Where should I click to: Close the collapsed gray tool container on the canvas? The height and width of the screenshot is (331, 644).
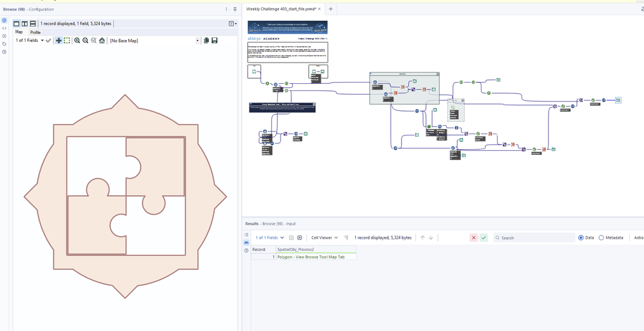coord(463,100)
